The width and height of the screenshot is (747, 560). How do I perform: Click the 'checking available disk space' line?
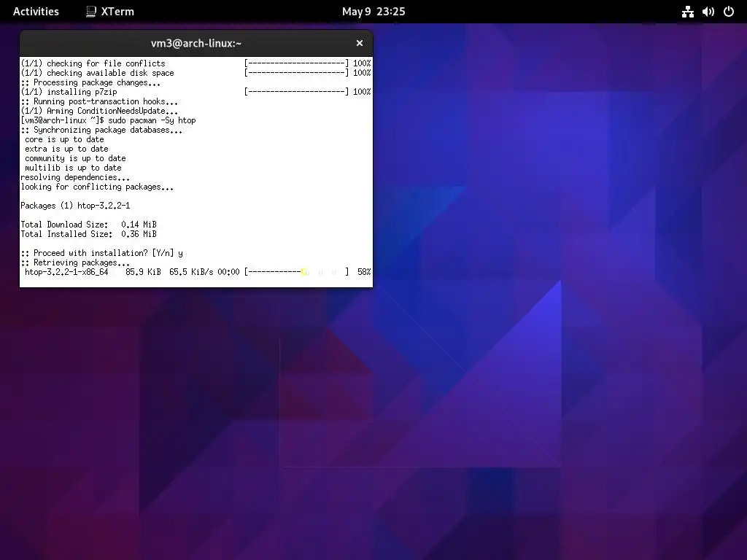97,73
